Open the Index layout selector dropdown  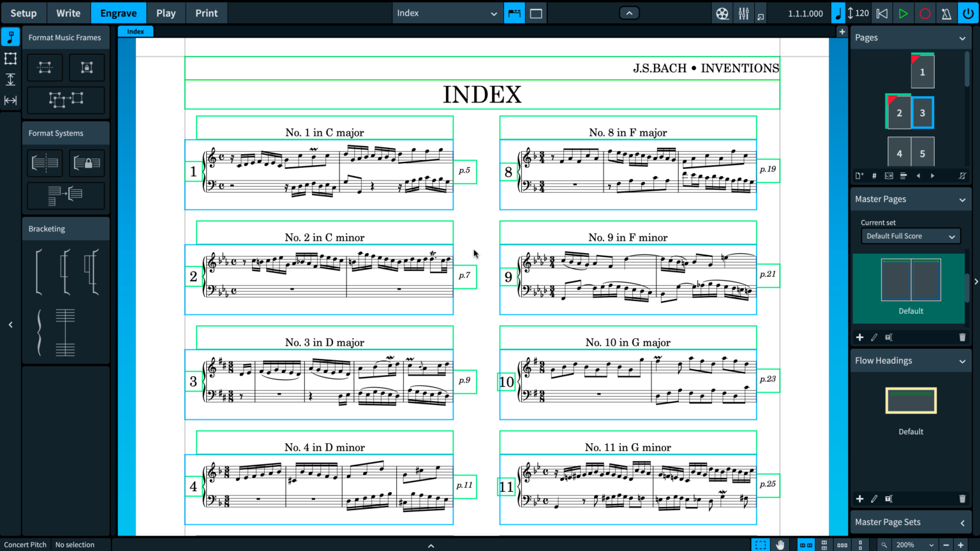pos(446,13)
